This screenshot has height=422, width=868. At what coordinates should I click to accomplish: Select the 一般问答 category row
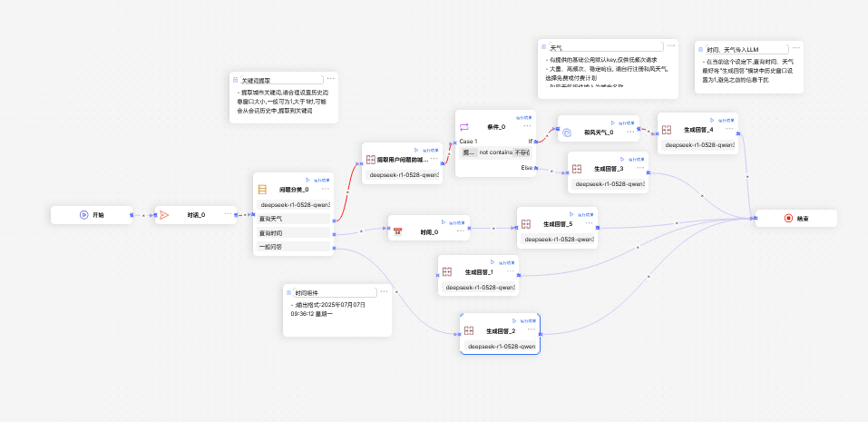pos(292,246)
